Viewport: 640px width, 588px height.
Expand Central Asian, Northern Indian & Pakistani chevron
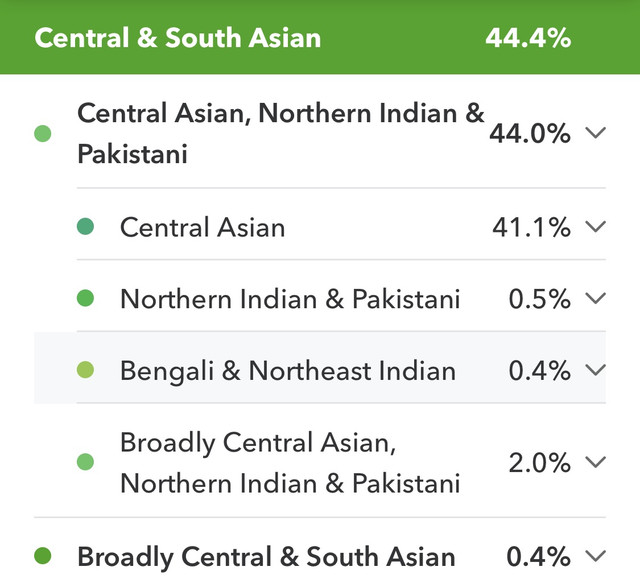tap(595, 133)
